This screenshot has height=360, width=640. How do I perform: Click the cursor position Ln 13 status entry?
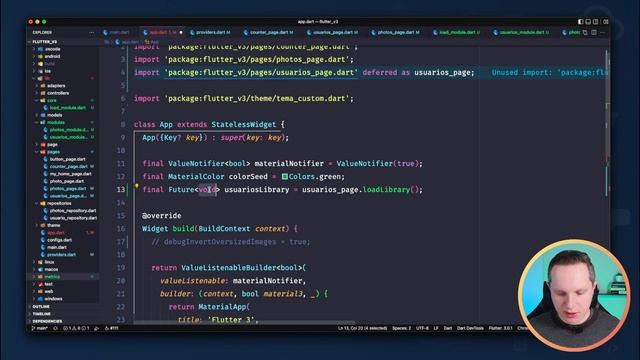tap(362, 328)
